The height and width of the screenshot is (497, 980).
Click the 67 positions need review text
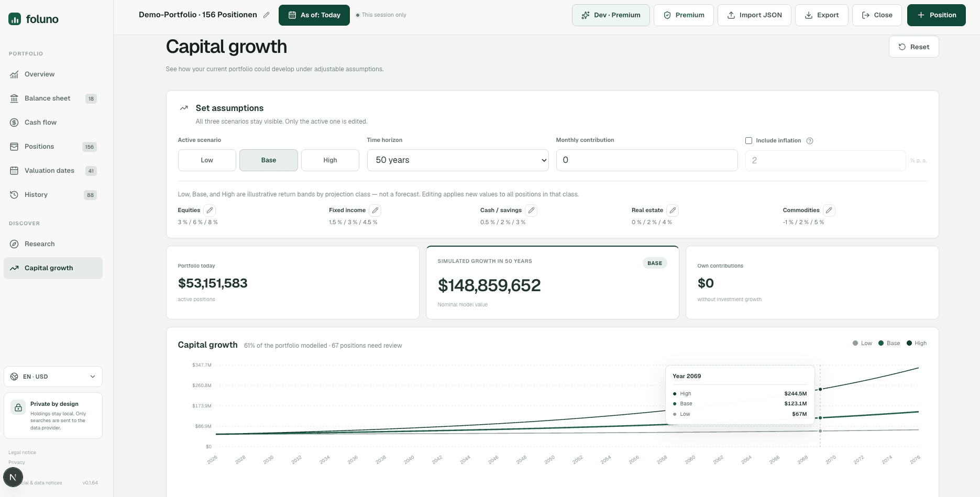point(367,346)
